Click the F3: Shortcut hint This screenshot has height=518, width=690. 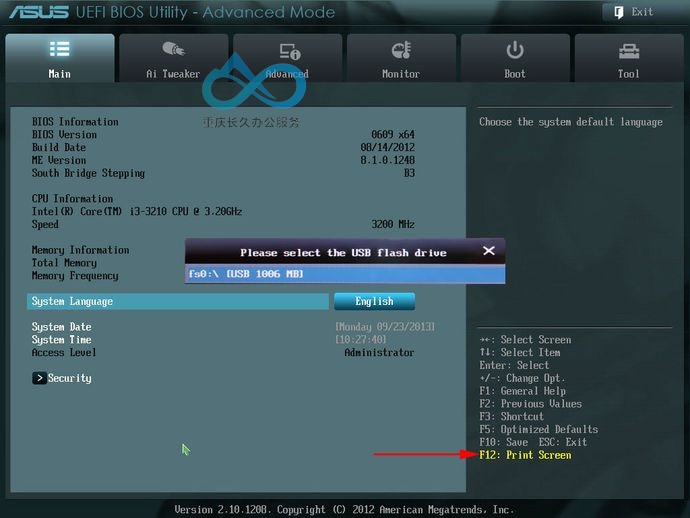512,417
